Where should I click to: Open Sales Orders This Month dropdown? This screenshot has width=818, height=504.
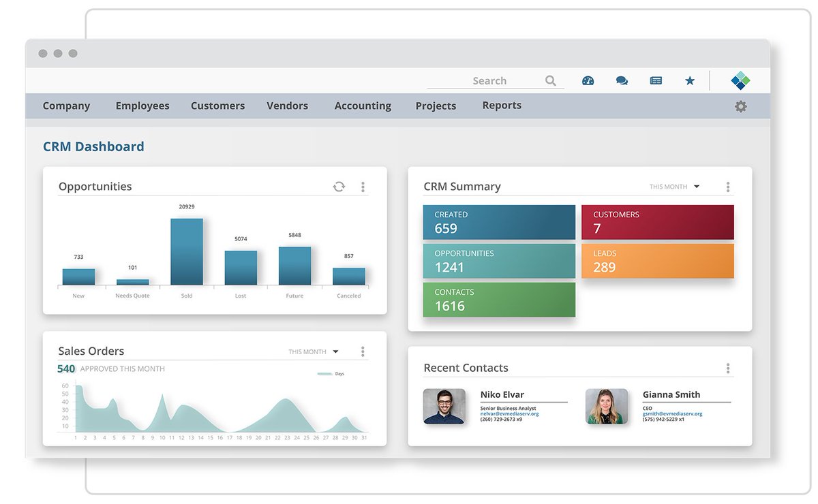tap(314, 352)
